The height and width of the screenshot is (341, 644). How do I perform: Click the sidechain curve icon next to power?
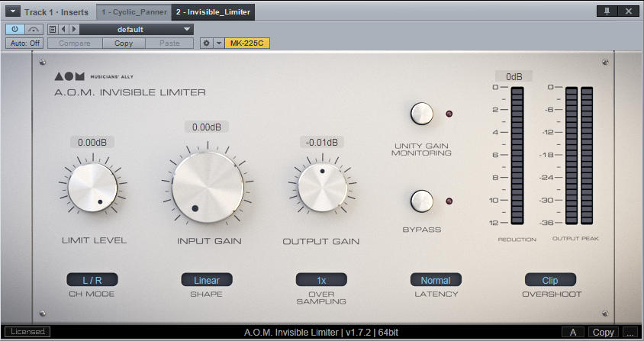(34, 29)
